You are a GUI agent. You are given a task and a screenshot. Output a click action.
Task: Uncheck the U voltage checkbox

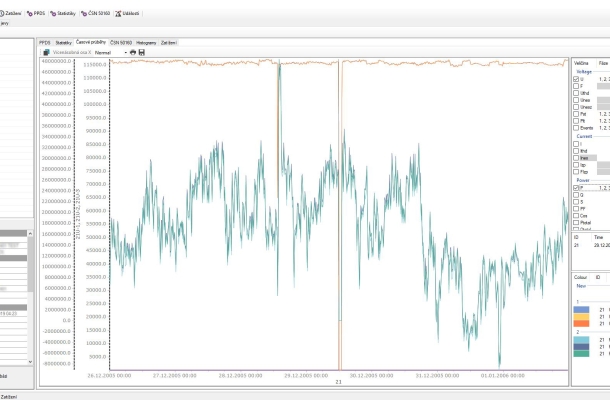coord(576,79)
